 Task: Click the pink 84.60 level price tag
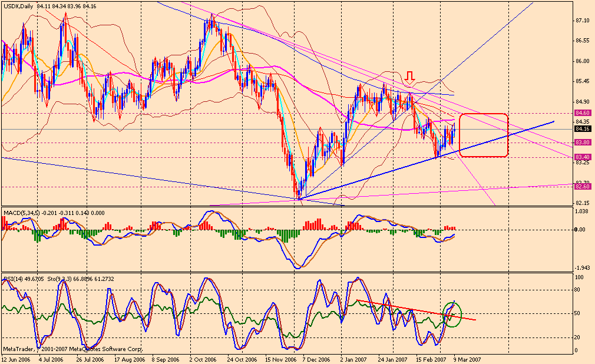tap(583, 112)
